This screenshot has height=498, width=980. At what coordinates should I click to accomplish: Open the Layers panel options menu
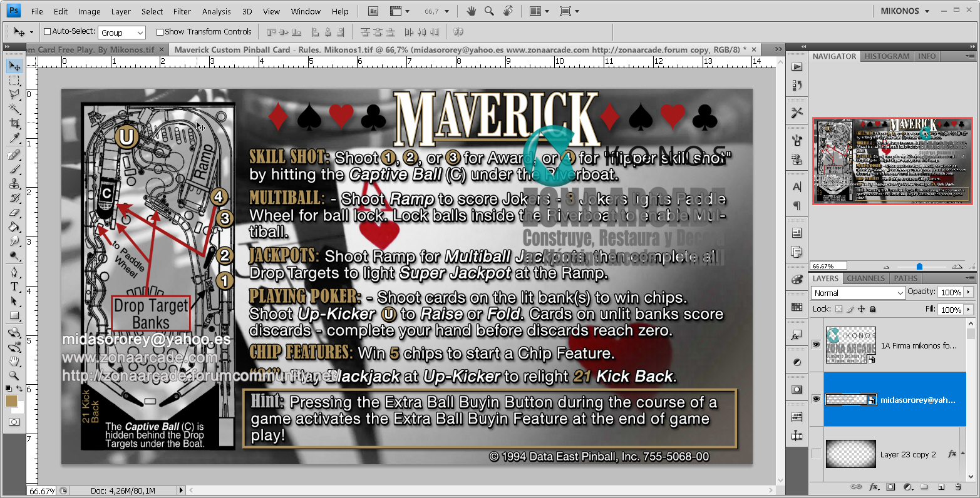click(x=971, y=278)
